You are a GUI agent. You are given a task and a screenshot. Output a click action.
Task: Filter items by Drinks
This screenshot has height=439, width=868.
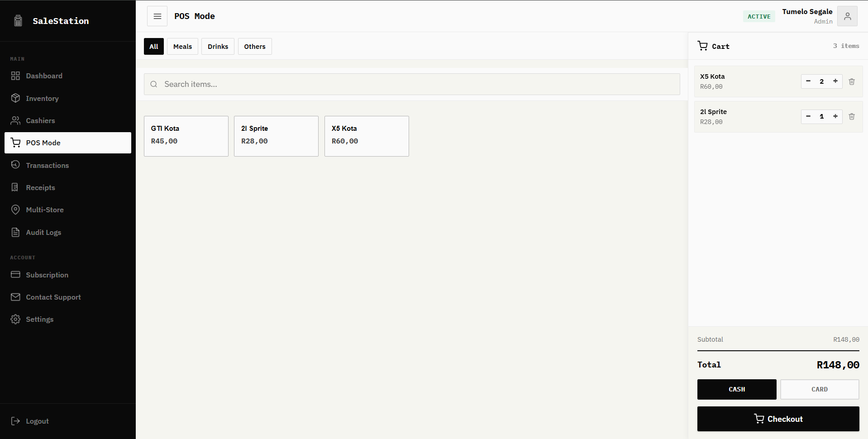(218, 46)
